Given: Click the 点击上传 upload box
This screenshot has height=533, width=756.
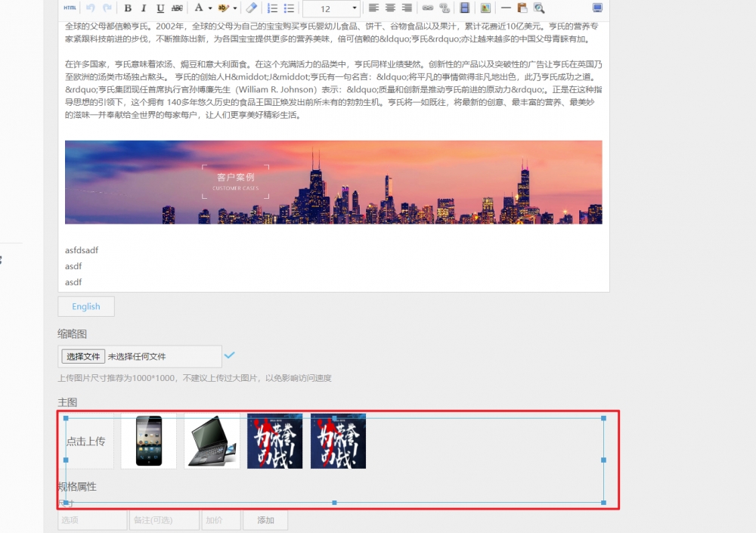Looking at the screenshot, I should click(86, 441).
